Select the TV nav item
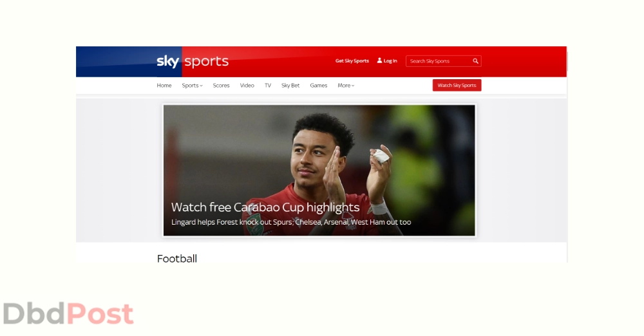 268,86
